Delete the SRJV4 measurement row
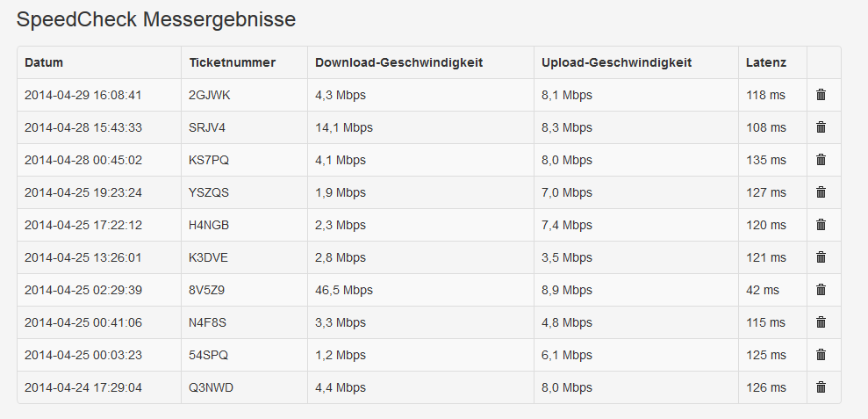Screen dimensions: 868x419 pyautogui.click(x=821, y=127)
